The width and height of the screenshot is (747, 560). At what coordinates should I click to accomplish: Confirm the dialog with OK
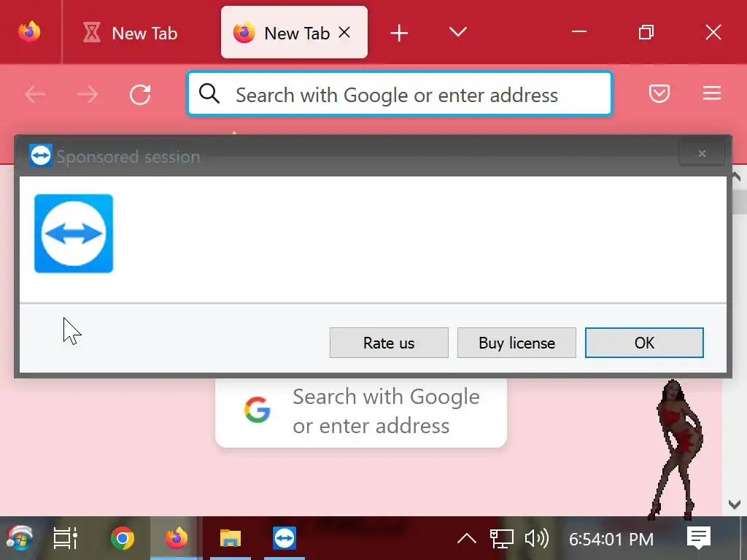[644, 343]
